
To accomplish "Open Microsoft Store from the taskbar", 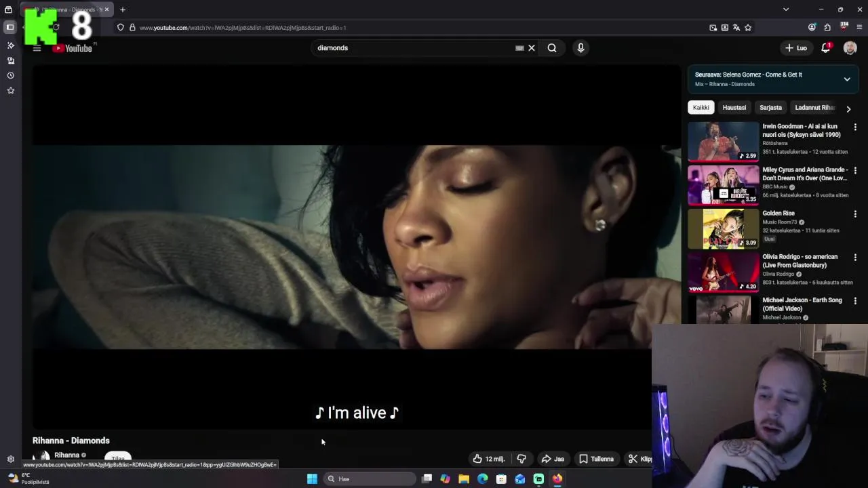I will coord(501,479).
